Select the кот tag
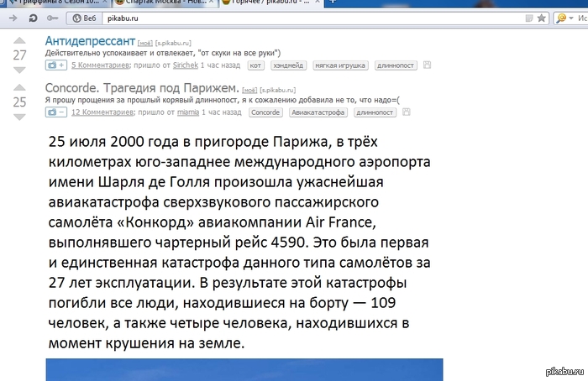 255,65
